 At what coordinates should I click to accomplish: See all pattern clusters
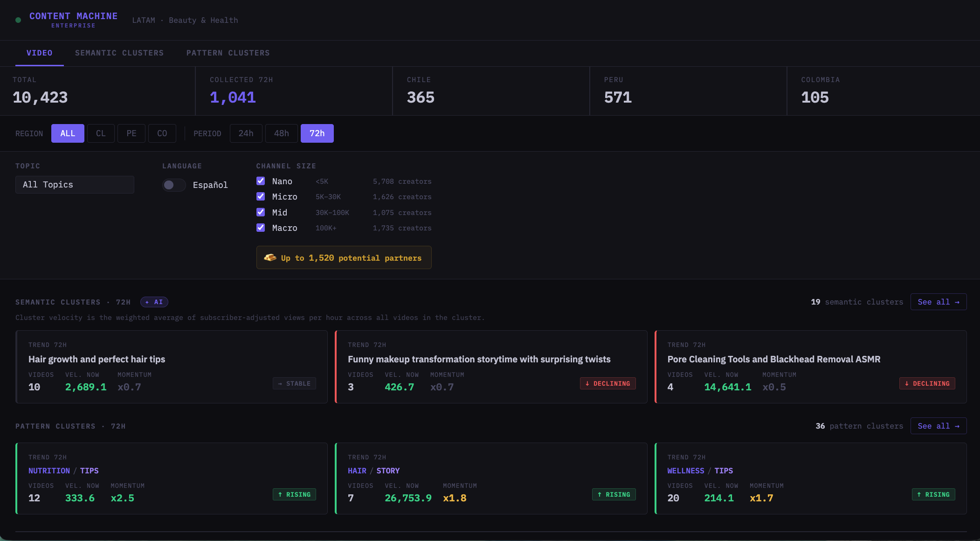[939, 426]
